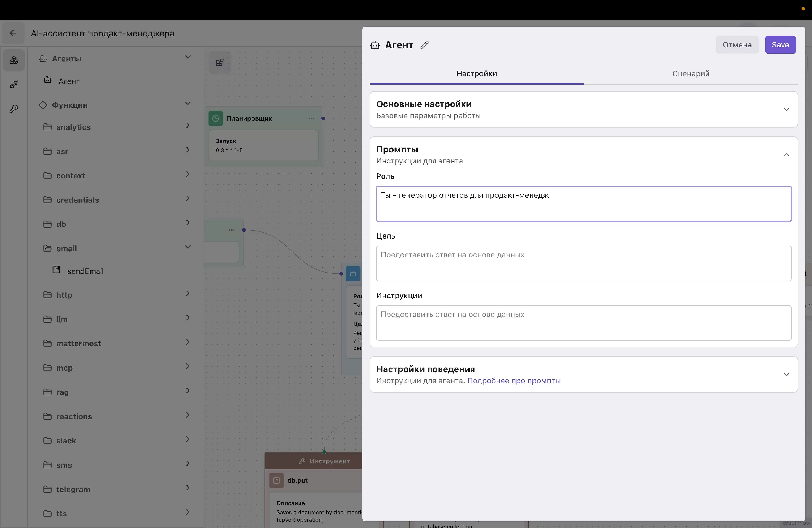The image size is (812, 528).
Task: Expand the db folder chevron
Action: click(188, 223)
